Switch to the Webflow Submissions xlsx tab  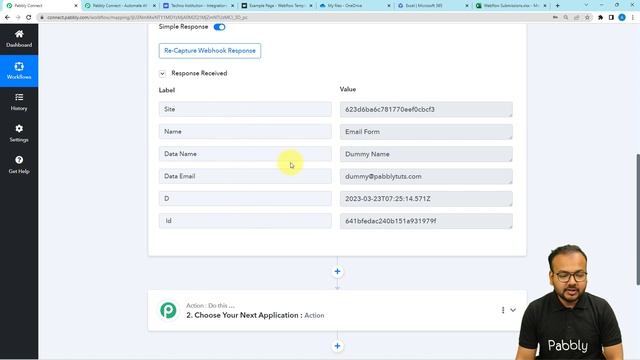coord(511,6)
